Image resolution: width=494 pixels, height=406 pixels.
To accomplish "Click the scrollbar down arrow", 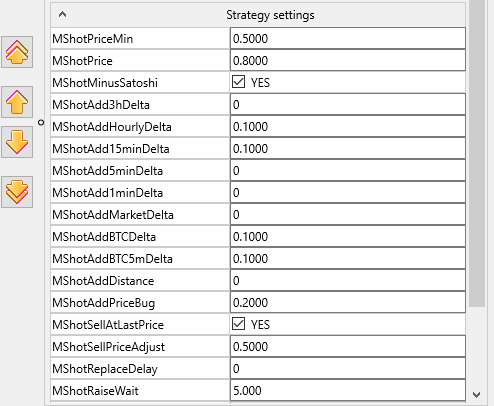I will (x=477, y=395).
